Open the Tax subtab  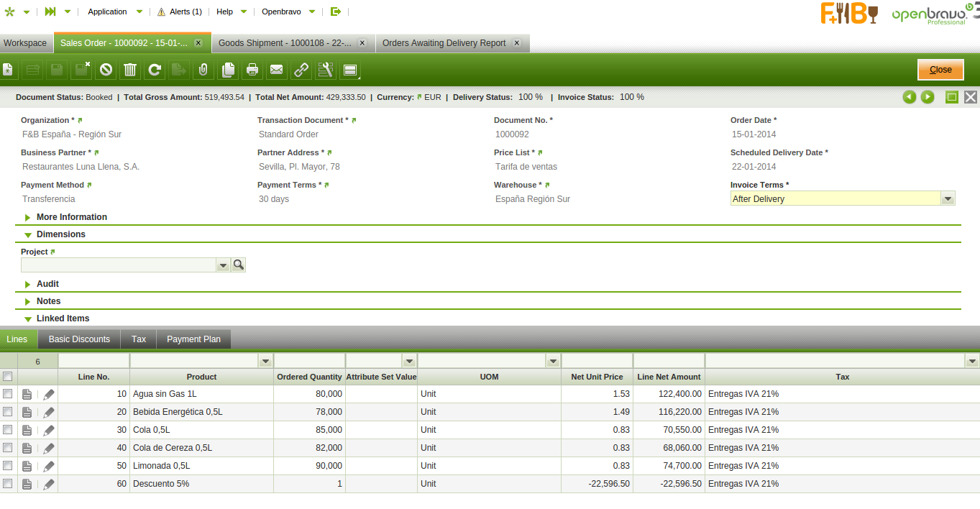(139, 339)
